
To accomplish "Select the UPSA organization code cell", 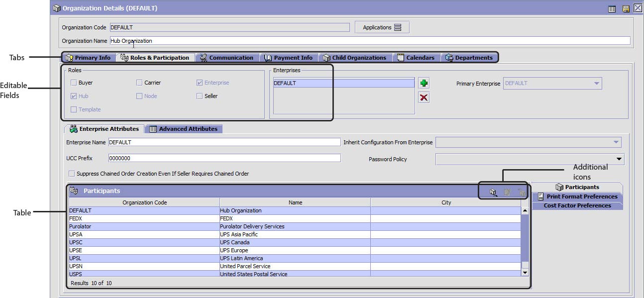I will click(x=144, y=234).
